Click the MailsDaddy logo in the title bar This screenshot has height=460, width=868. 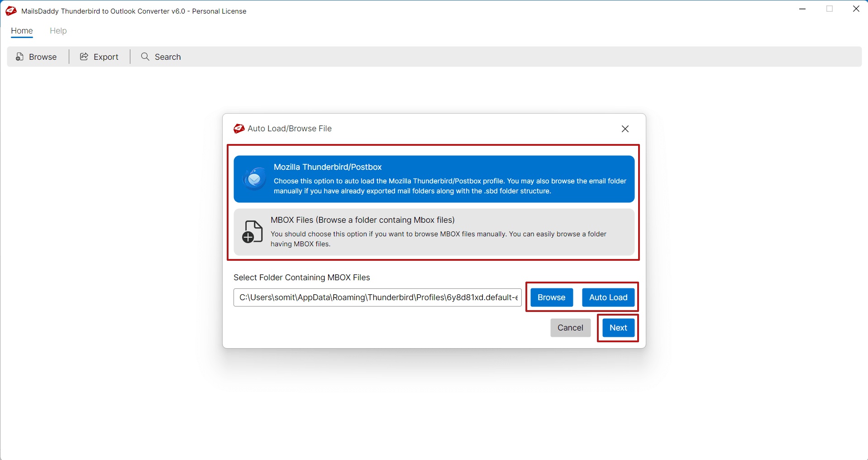[10, 11]
